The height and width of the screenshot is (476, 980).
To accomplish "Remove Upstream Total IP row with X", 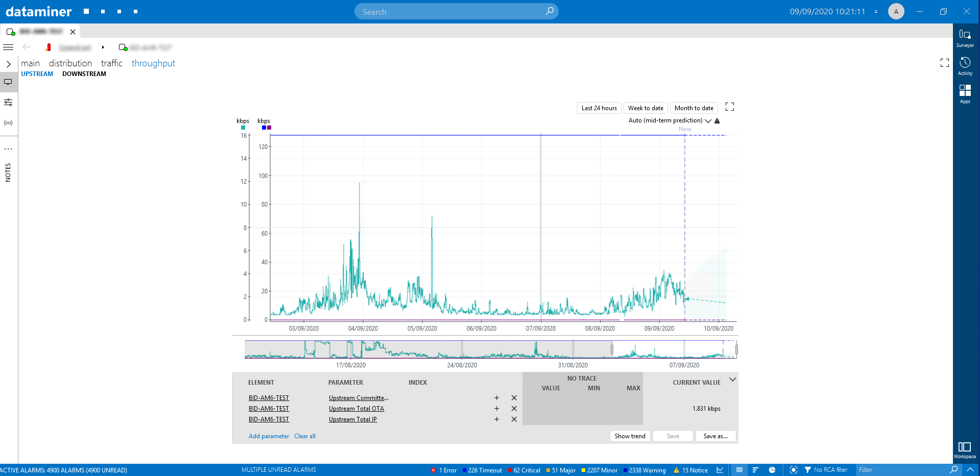I will point(514,419).
